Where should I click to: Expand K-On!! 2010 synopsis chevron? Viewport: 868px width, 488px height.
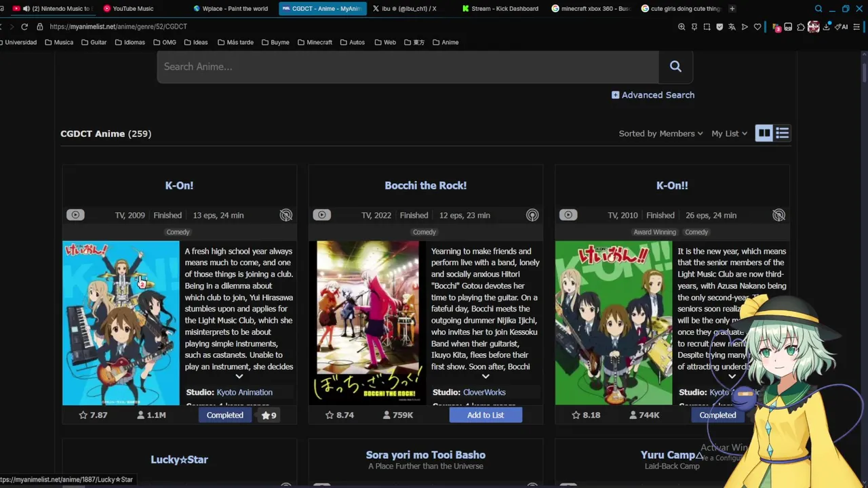pos(732,376)
